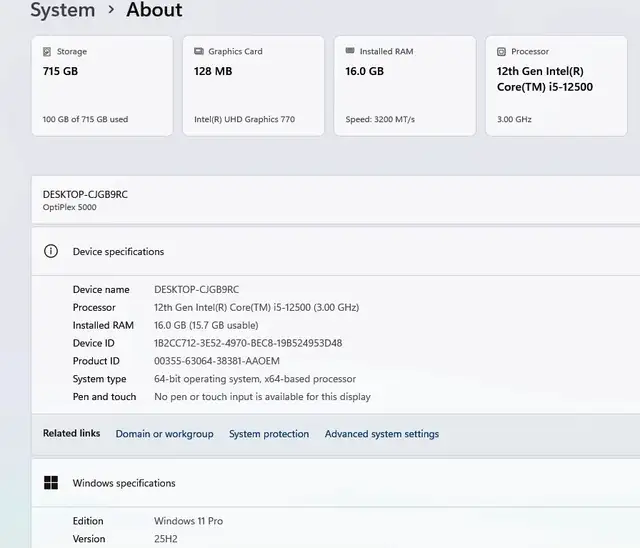Click the 64-bit operating system value
This screenshot has height=548, width=640.
coord(255,379)
